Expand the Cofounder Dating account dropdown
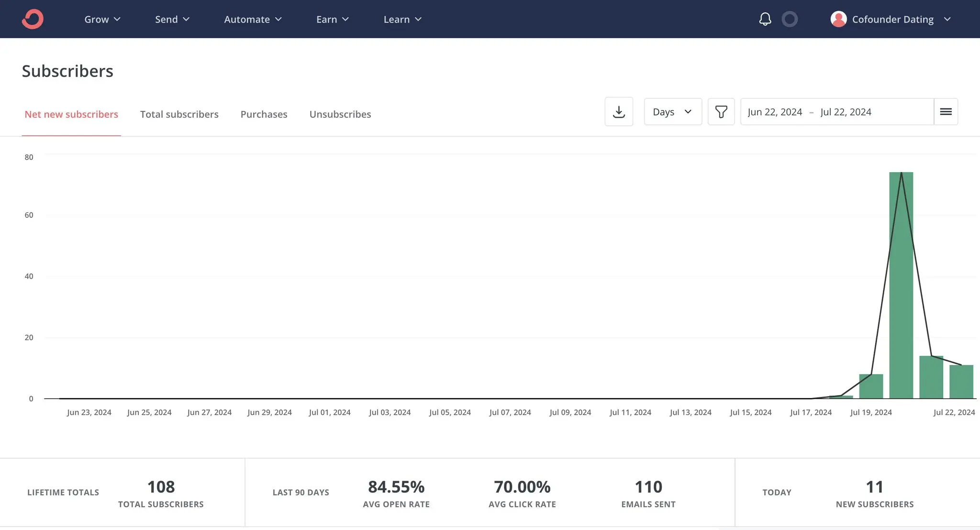The image size is (980, 530). (x=947, y=18)
